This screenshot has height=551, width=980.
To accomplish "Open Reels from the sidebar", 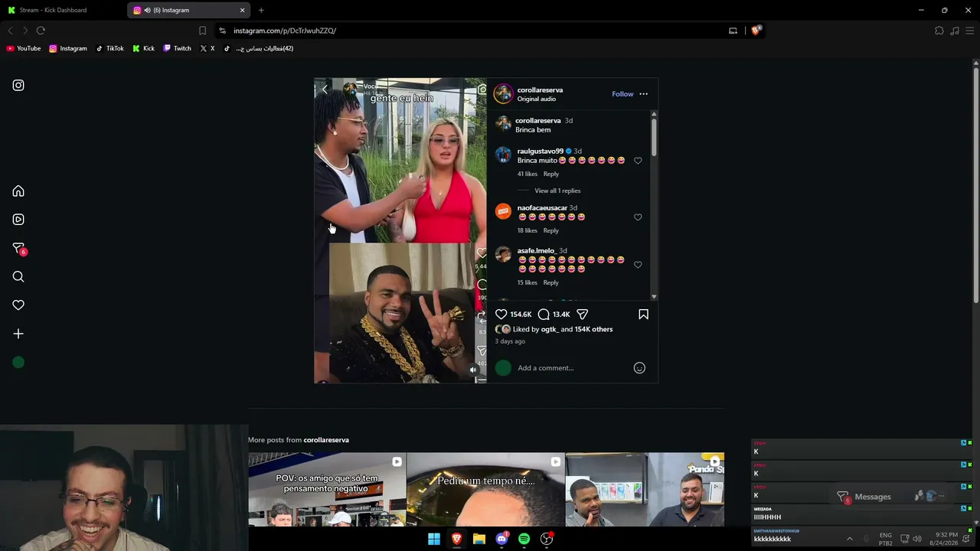I will [x=18, y=220].
